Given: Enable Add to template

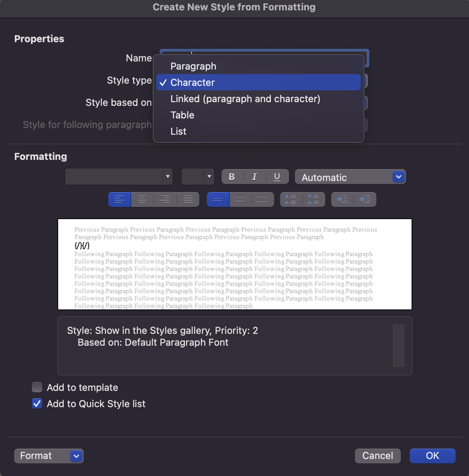Looking at the screenshot, I should (37, 387).
